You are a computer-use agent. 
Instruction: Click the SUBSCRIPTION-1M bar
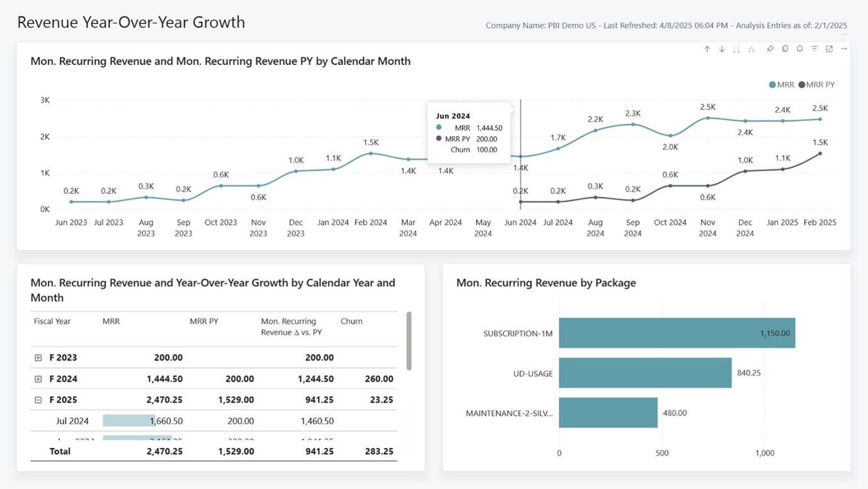click(677, 333)
